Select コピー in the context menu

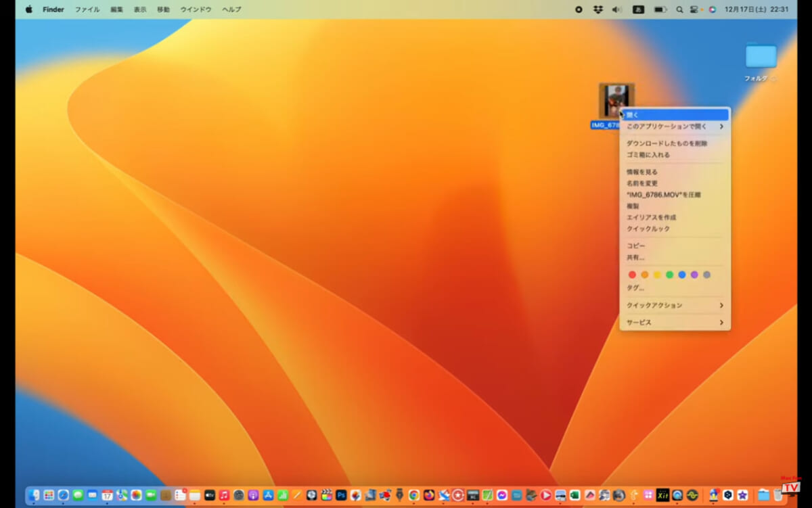(675, 246)
